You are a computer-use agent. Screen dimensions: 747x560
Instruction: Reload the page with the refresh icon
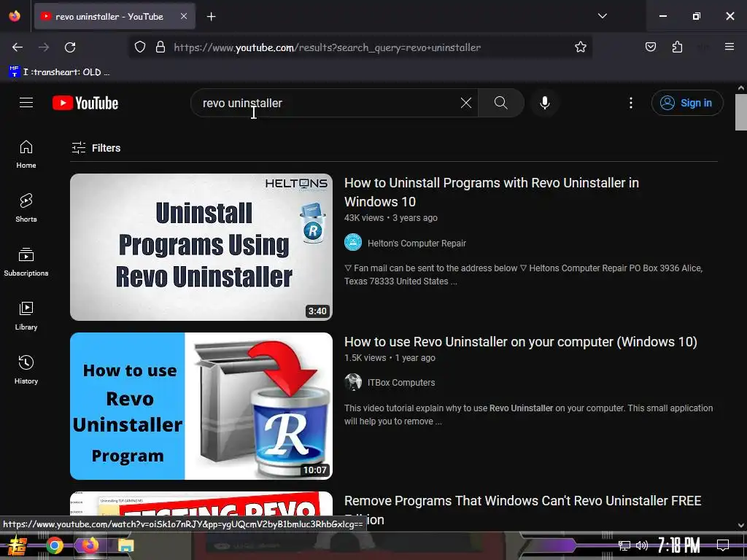point(70,47)
